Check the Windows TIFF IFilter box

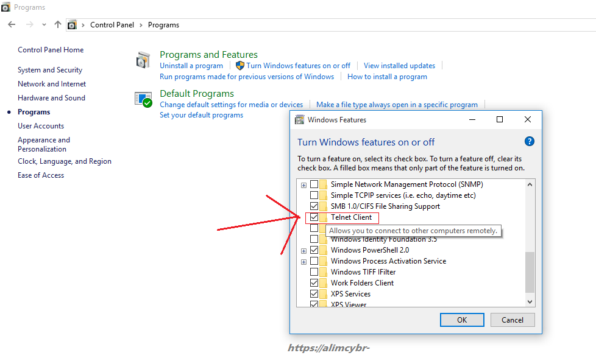(314, 272)
